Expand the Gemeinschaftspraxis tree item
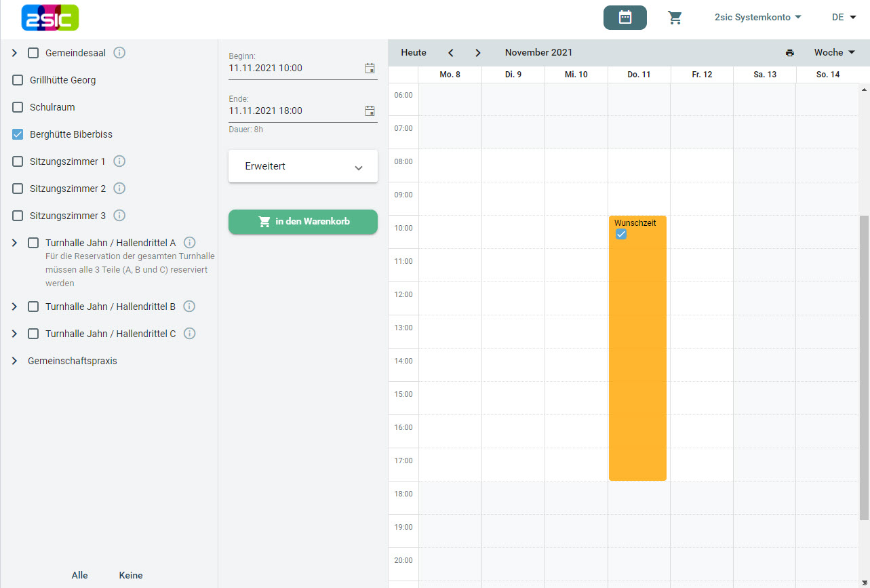Image resolution: width=870 pixels, height=588 pixels. [x=14, y=361]
